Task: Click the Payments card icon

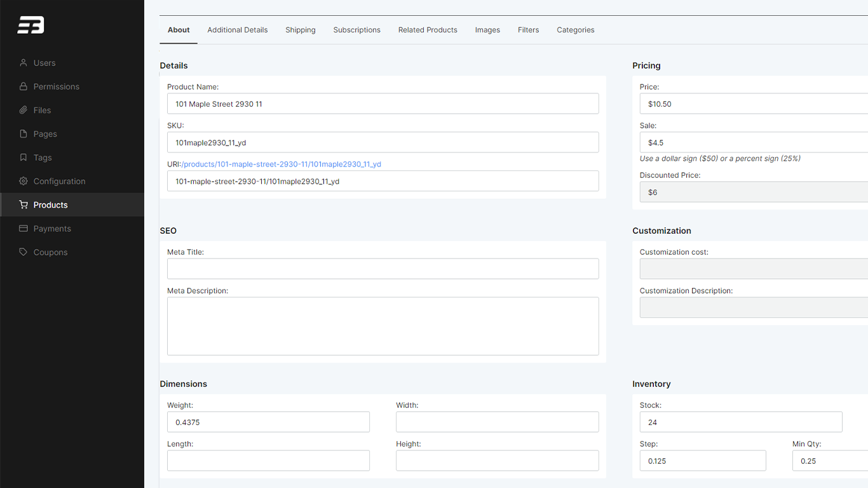Action: [x=24, y=229]
